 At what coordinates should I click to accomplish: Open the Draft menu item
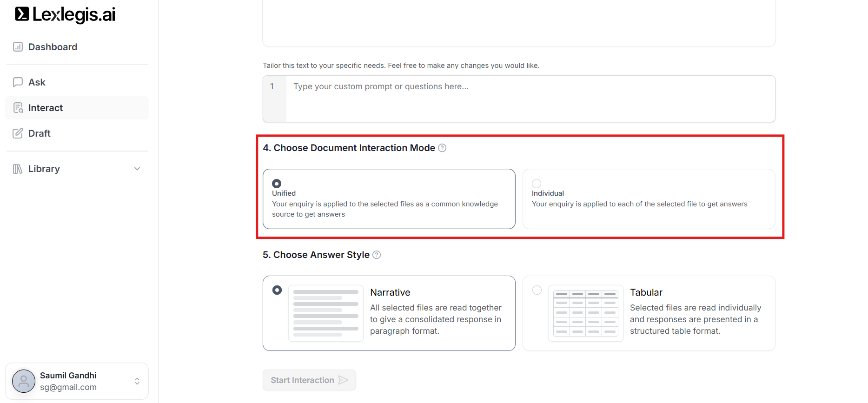[40, 133]
